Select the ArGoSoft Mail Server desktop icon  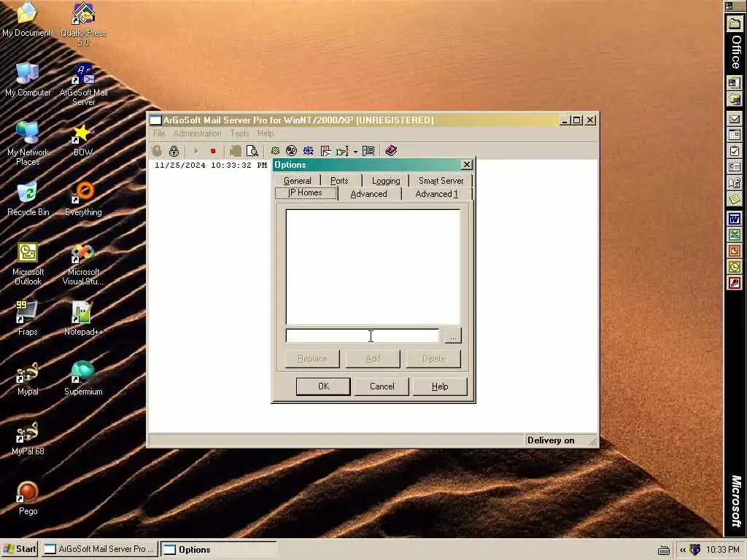click(x=83, y=85)
